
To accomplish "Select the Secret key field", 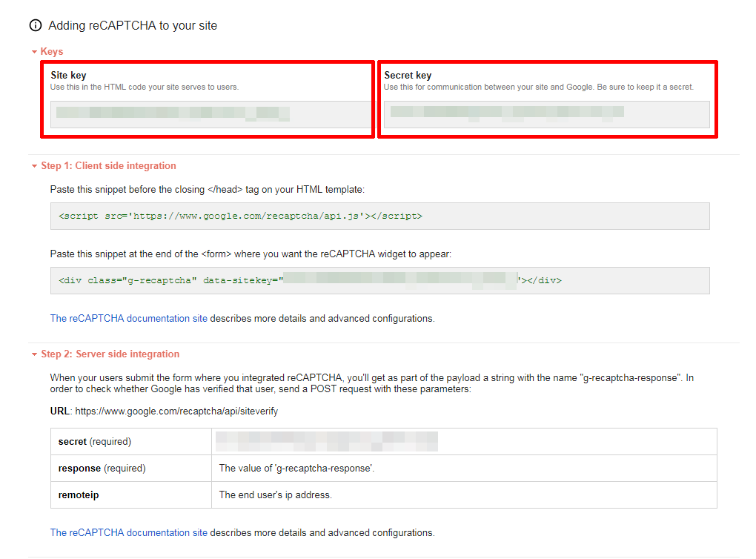I will pos(547,114).
